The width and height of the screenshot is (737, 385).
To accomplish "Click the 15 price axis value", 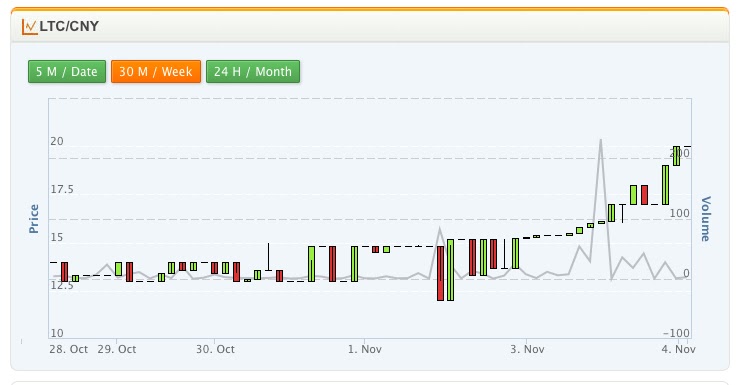I will coord(57,237).
